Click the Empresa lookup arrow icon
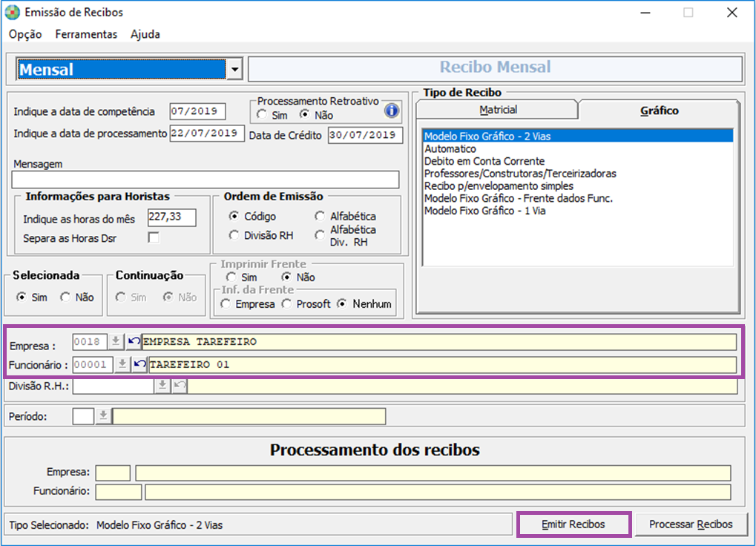 116,342
